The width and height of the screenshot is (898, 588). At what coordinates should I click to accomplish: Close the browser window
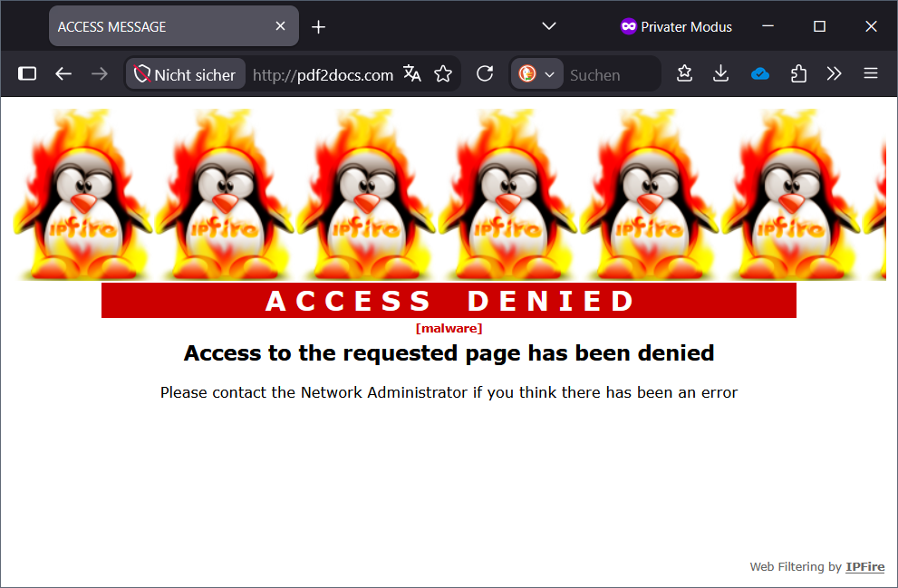tap(871, 26)
